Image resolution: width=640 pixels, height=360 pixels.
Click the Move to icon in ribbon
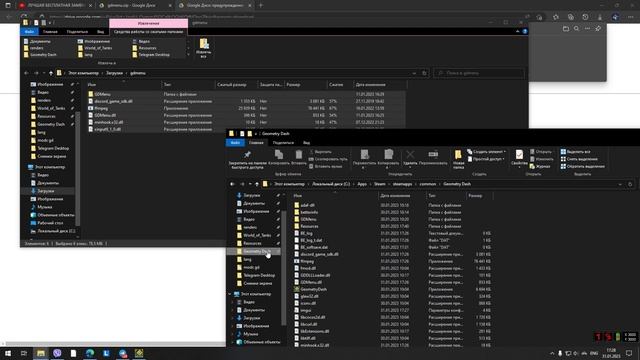364,154
